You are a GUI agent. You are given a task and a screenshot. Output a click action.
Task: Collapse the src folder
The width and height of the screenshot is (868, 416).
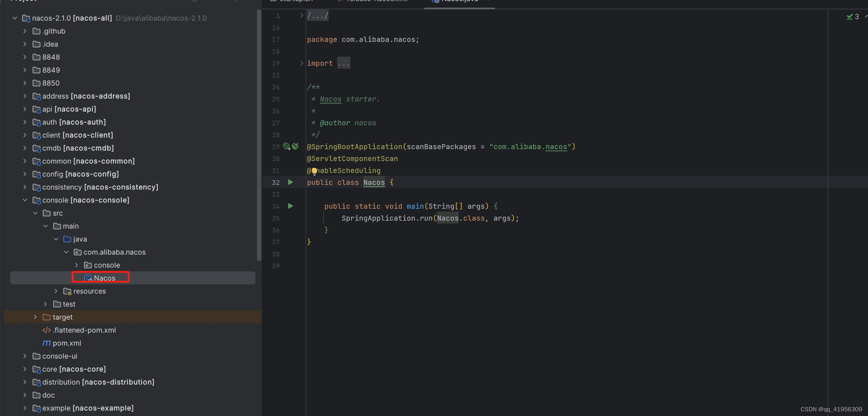(x=35, y=213)
